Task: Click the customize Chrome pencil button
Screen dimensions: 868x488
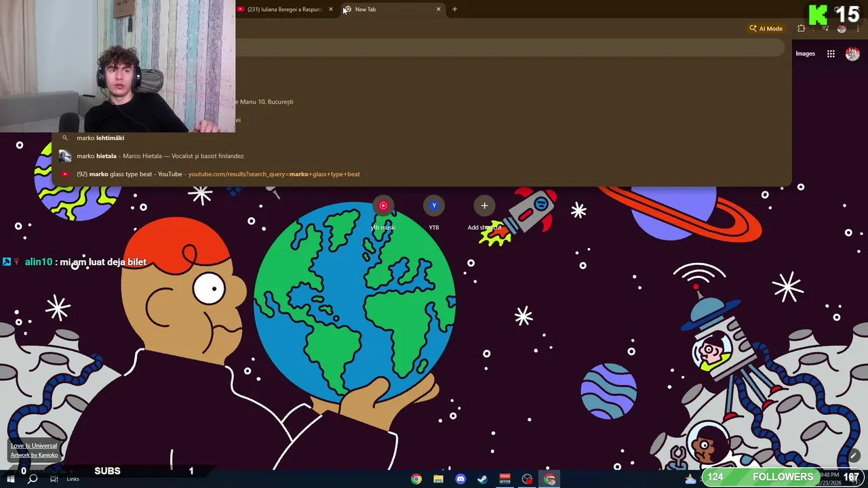Action: (854, 455)
